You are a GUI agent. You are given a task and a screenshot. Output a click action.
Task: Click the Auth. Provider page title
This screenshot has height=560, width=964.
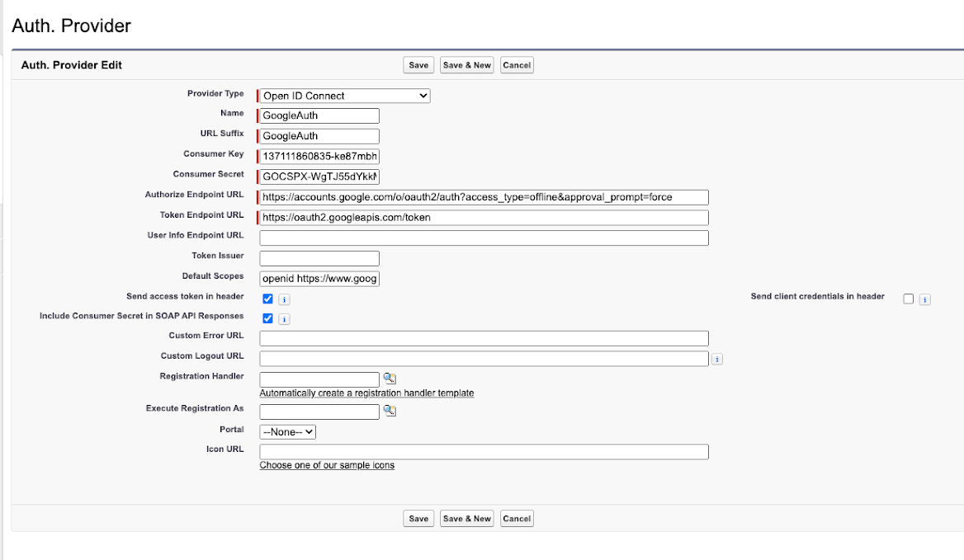(x=71, y=26)
